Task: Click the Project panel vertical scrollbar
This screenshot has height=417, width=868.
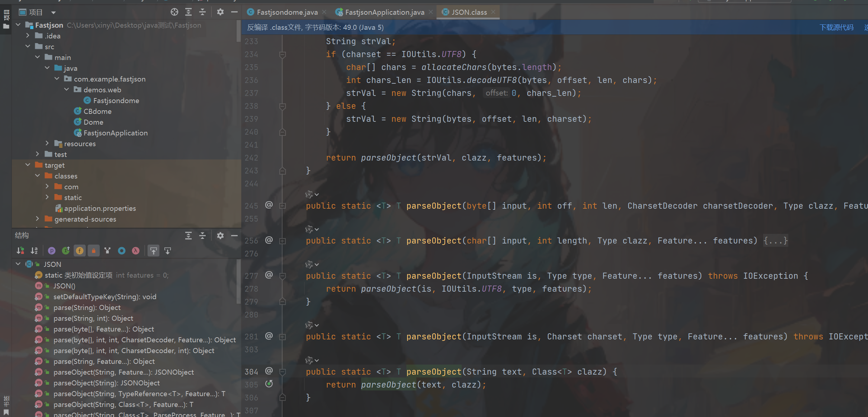Action: [x=239, y=31]
